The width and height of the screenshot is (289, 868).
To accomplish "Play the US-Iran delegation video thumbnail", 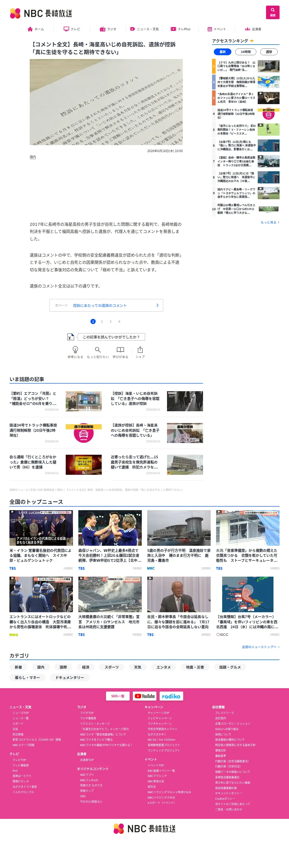I will 41,528.
